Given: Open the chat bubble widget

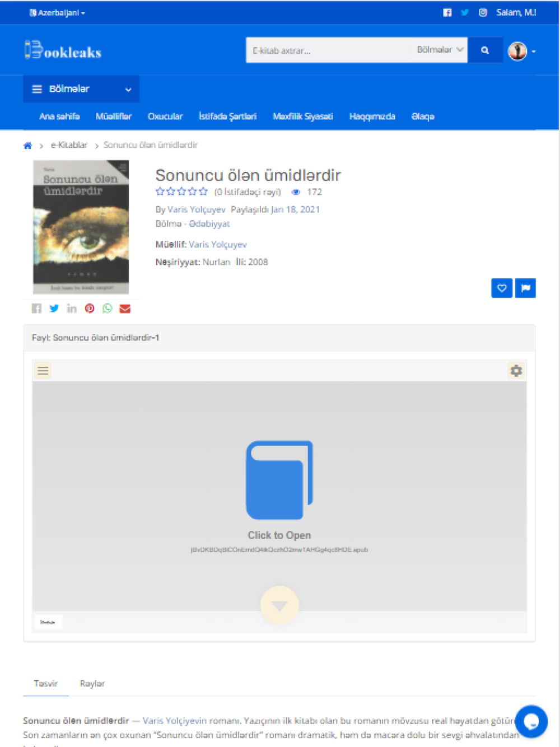Looking at the screenshot, I should (531, 721).
